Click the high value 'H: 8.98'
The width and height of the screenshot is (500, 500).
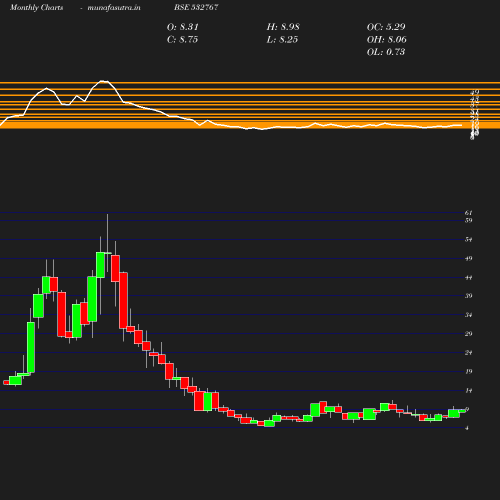pyautogui.click(x=283, y=27)
